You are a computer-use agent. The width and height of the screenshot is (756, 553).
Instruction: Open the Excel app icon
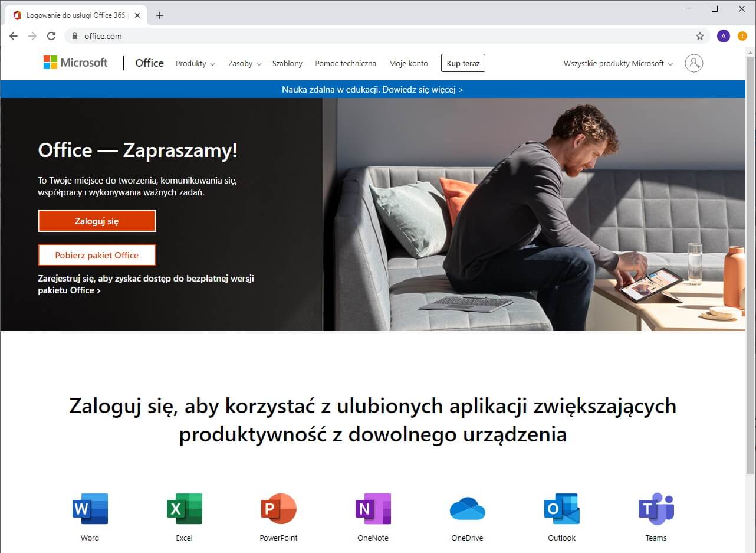point(185,509)
